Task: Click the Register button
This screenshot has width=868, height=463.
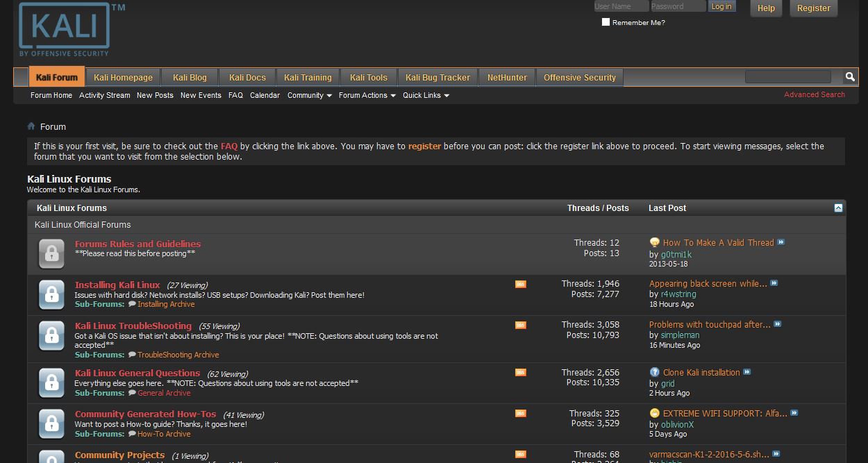Action: click(x=813, y=8)
